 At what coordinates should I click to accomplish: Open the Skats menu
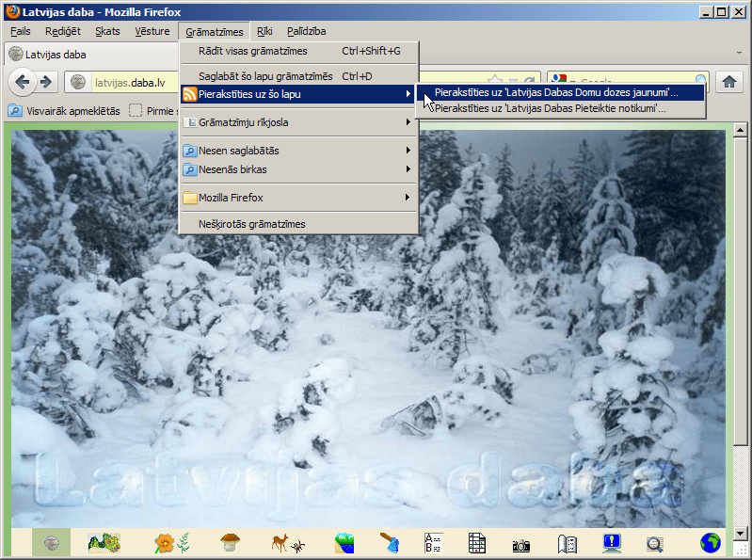pos(107,32)
